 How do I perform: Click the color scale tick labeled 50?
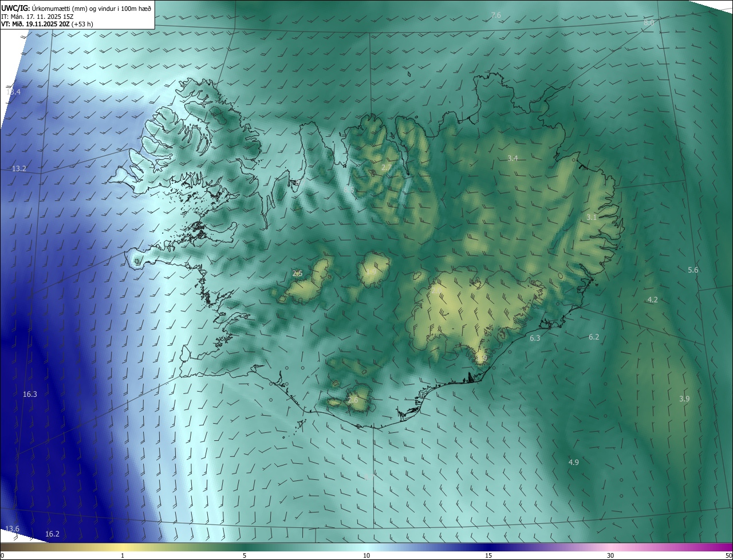click(x=728, y=555)
